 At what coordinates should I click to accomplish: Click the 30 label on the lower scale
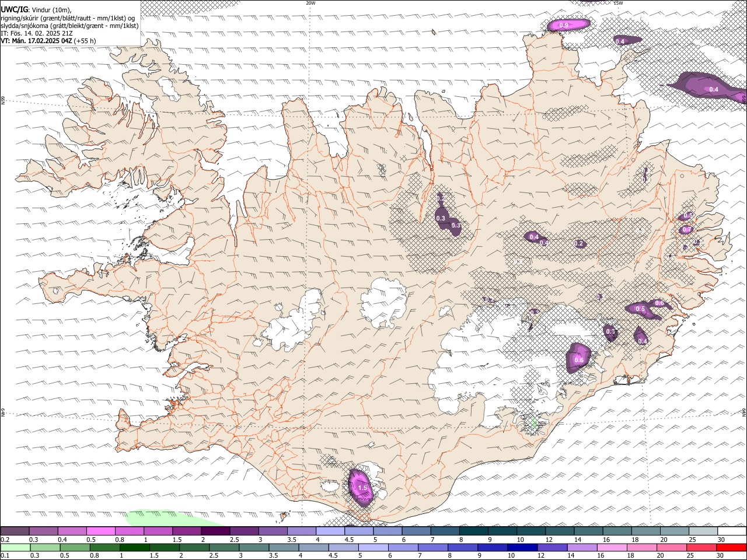721,555
